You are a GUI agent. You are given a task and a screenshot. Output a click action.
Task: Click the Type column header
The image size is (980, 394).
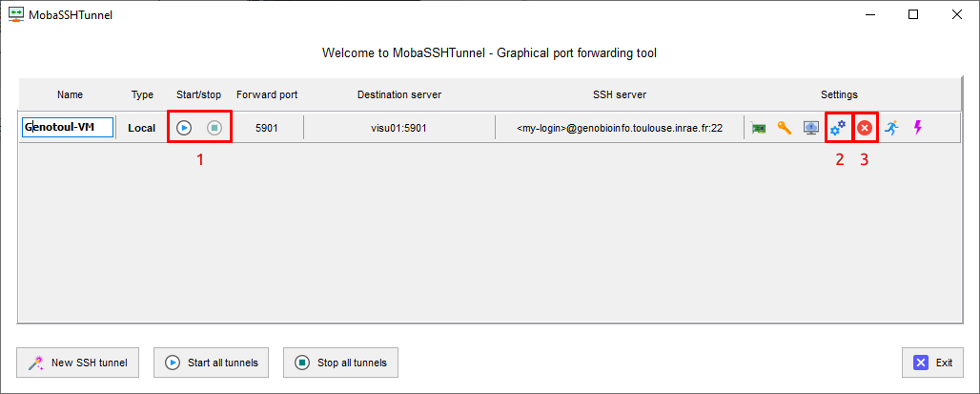point(142,95)
